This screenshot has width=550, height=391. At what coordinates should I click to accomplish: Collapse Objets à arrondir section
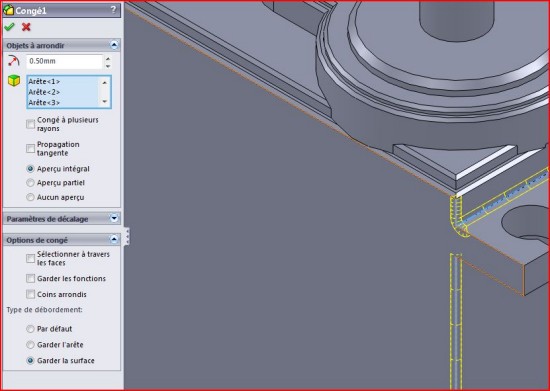click(114, 45)
